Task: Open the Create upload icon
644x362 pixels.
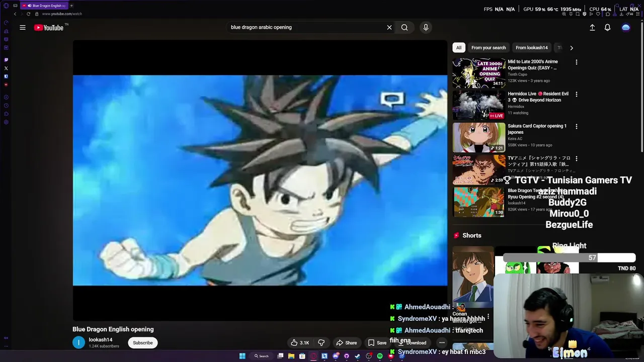Action: 592,28
